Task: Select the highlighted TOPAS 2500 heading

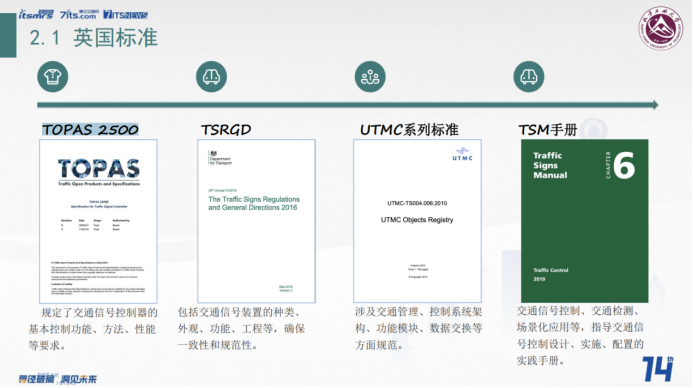Action: [x=90, y=129]
